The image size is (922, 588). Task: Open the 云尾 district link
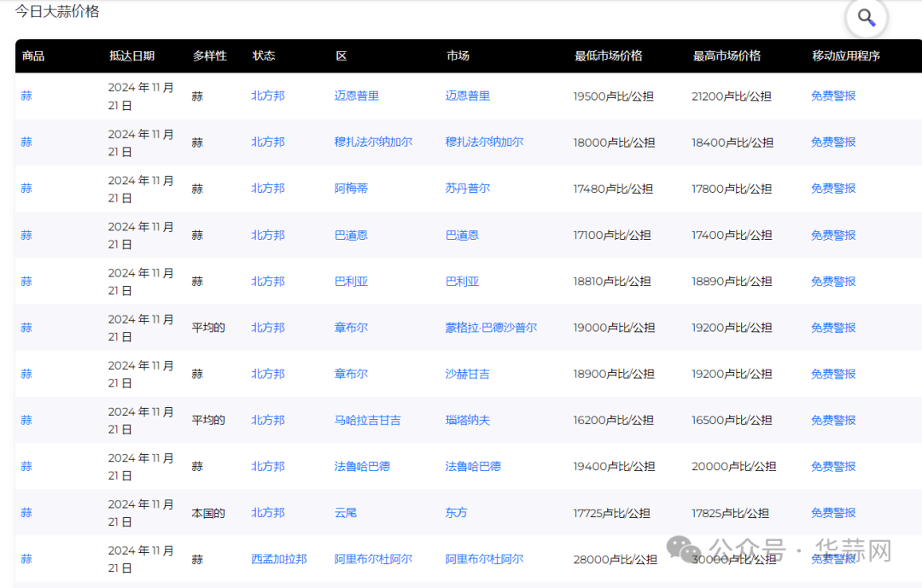pos(346,513)
